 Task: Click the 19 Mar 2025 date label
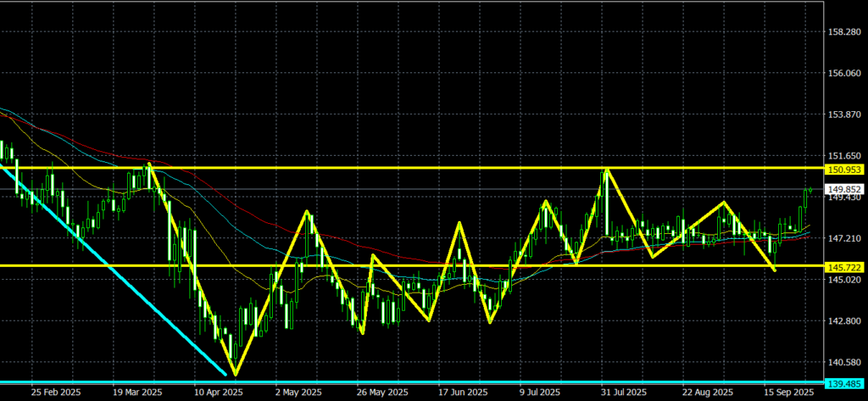tap(136, 393)
